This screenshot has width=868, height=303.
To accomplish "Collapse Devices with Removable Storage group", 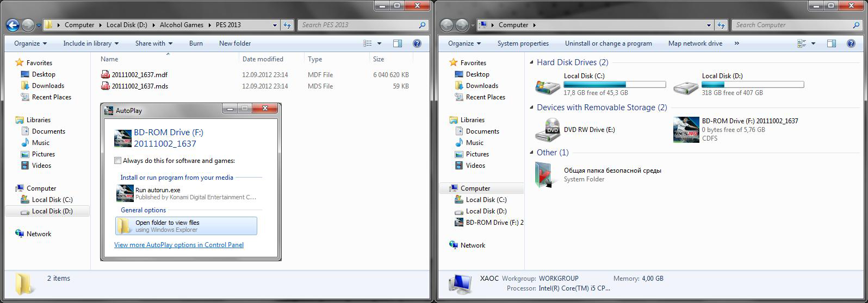I will pos(531,108).
